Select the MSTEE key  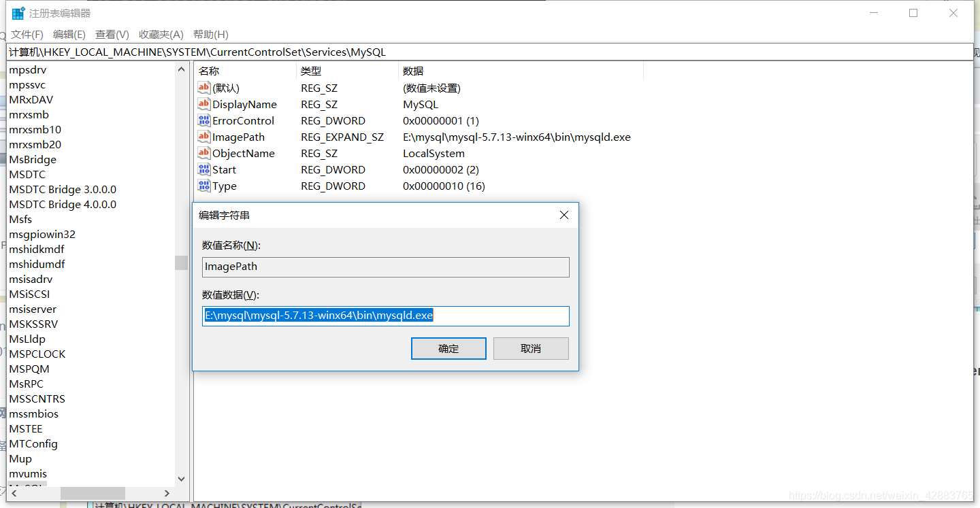[26, 428]
